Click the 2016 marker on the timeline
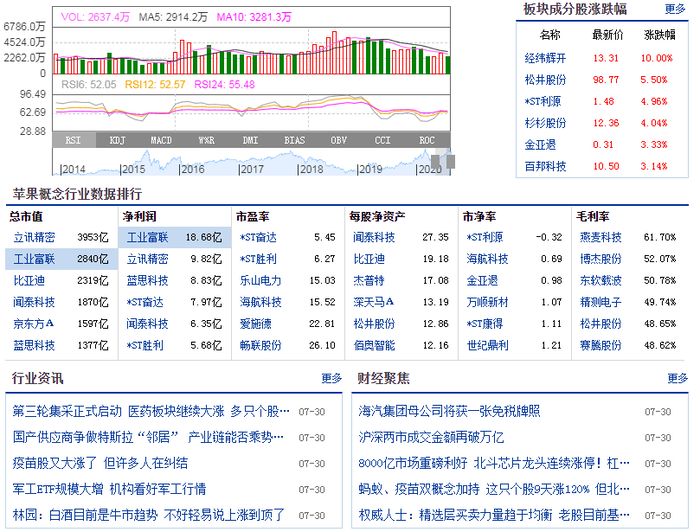 click(x=192, y=169)
